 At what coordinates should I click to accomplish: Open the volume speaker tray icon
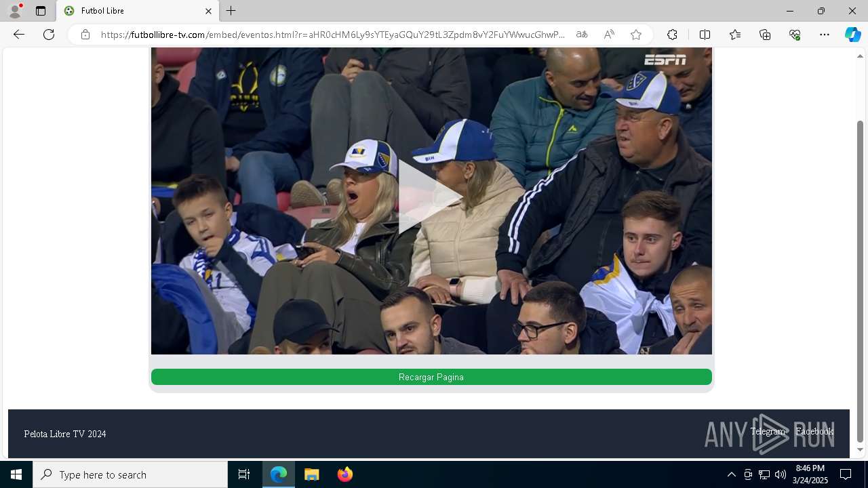click(x=781, y=474)
